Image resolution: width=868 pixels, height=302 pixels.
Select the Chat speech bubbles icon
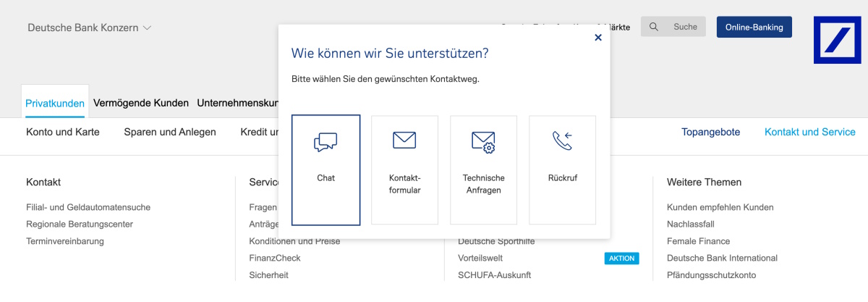click(325, 142)
